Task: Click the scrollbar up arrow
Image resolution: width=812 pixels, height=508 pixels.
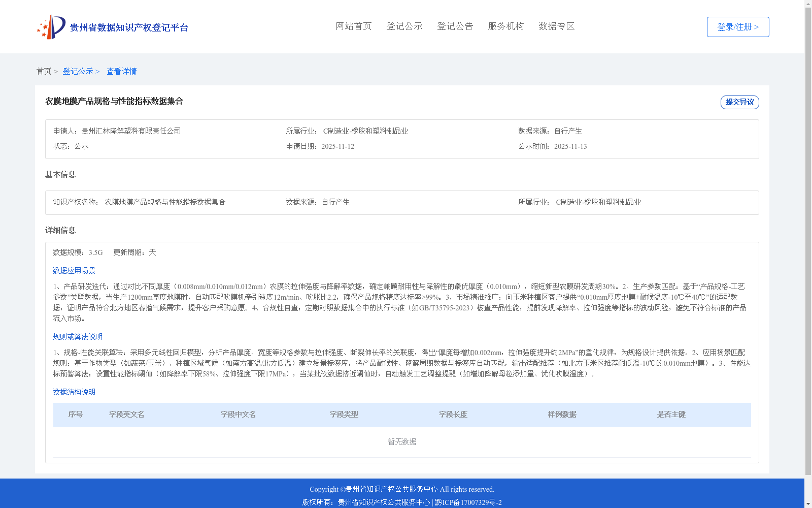Action: click(x=808, y=4)
